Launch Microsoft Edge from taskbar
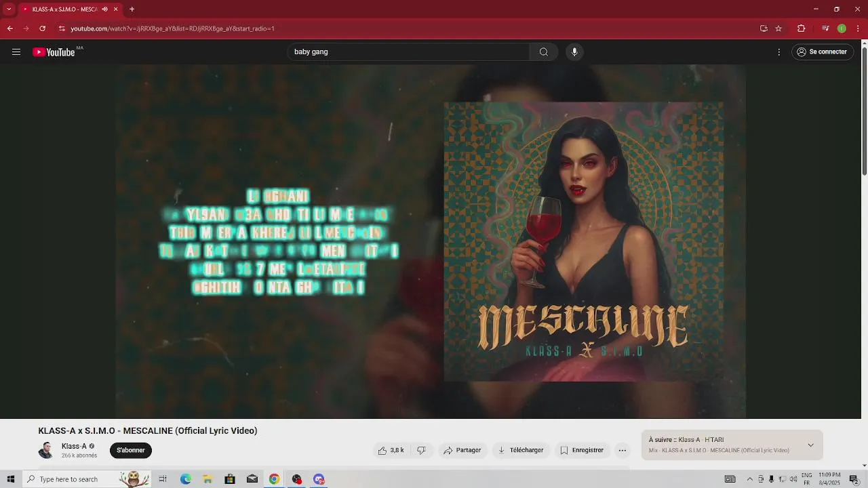This screenshot has height=488, width=868. (186, 479)
